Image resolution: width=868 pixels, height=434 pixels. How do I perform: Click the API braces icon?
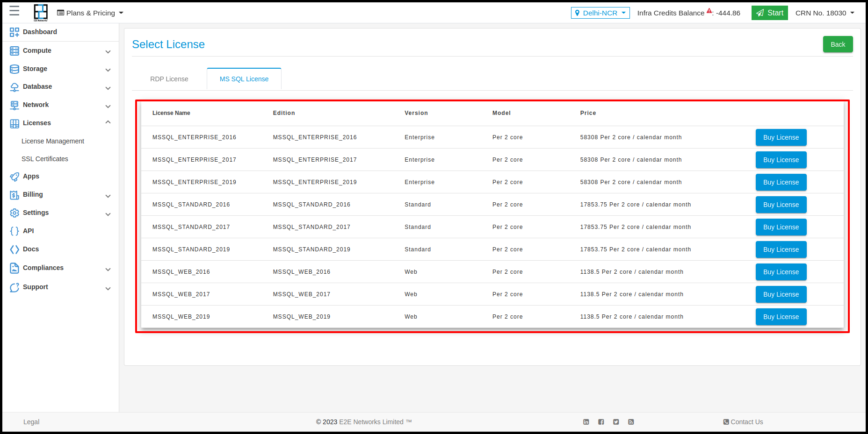[14, 231]
